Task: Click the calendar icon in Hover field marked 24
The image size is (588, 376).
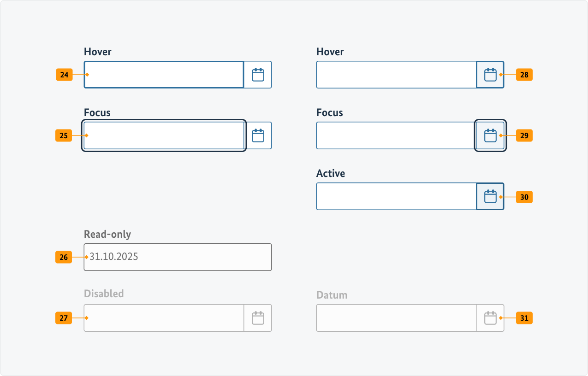Action: [258, 75]
